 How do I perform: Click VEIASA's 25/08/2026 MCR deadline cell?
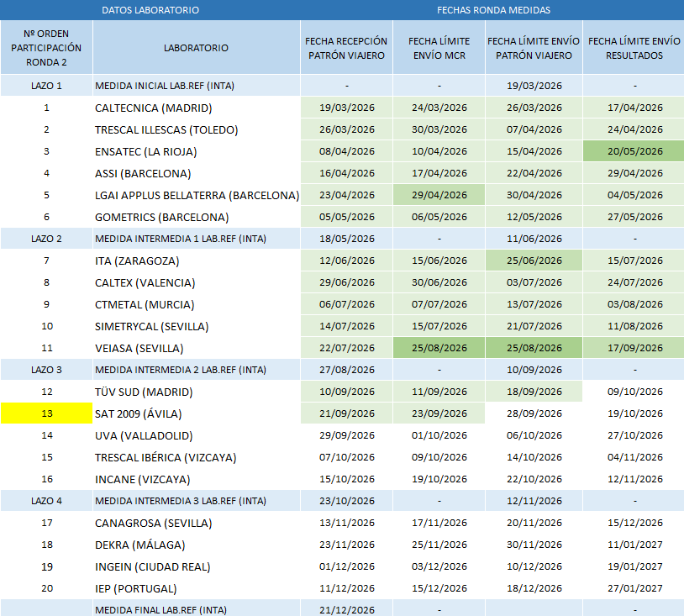(x=439, y=348)
